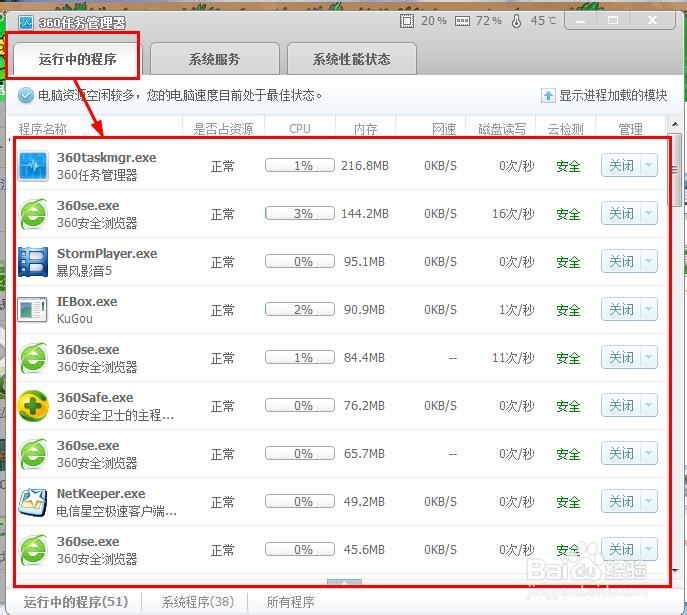
Task: Click the icon of the 45.6MB 360se.exe row
Action: (x=33, y=550)
